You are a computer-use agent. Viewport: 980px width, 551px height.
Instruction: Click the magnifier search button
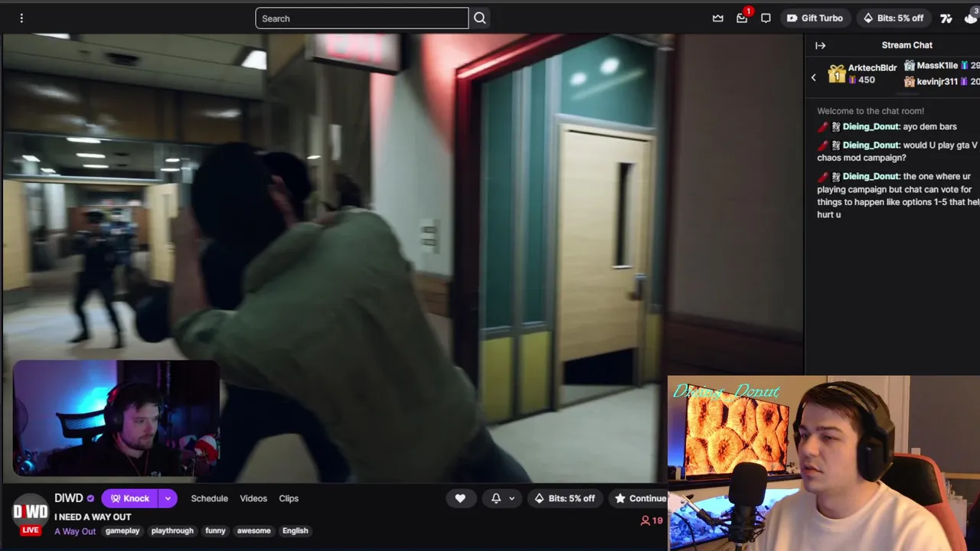click(480, 18)
